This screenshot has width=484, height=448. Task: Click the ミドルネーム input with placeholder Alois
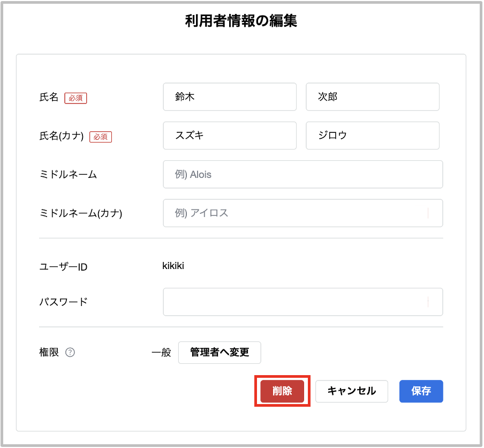tap(303, 174)
